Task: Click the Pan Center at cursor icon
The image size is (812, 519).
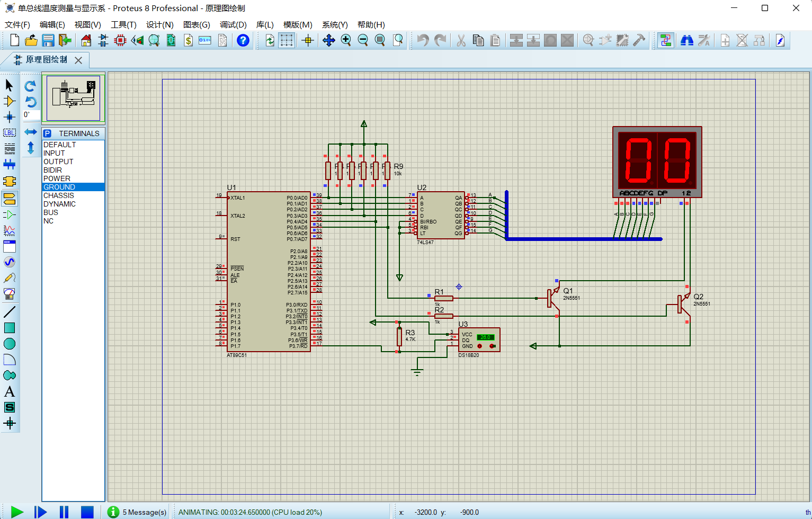Action: point(329,40)
